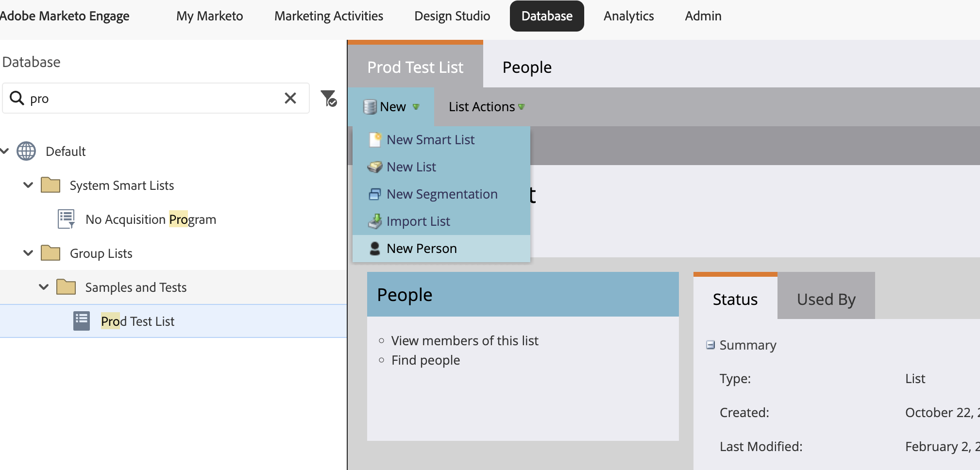Screen dimensions: 980x470
Task: Open the Find people link
Action: 425,360
